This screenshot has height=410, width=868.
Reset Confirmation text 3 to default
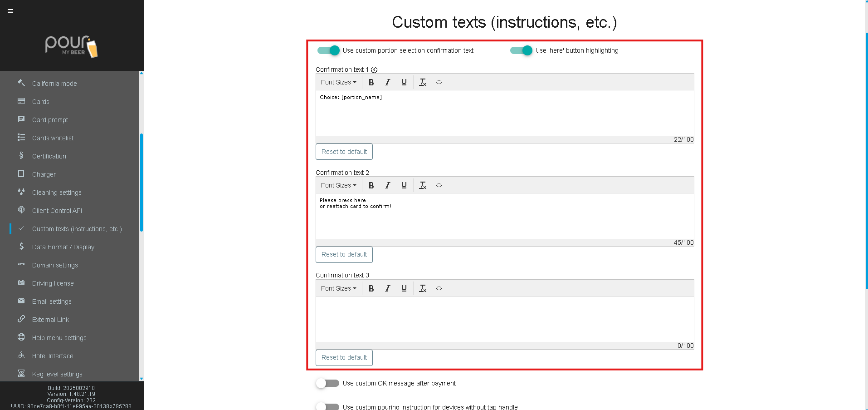344,358
